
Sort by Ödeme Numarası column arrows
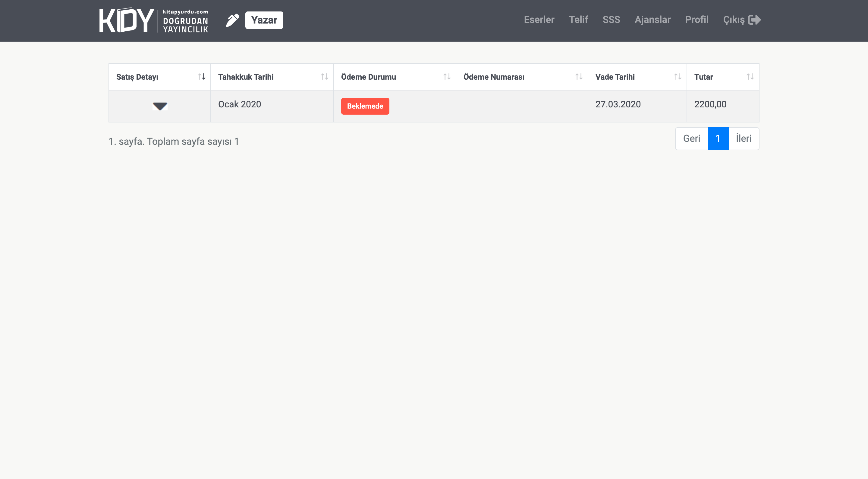point(579,77)
